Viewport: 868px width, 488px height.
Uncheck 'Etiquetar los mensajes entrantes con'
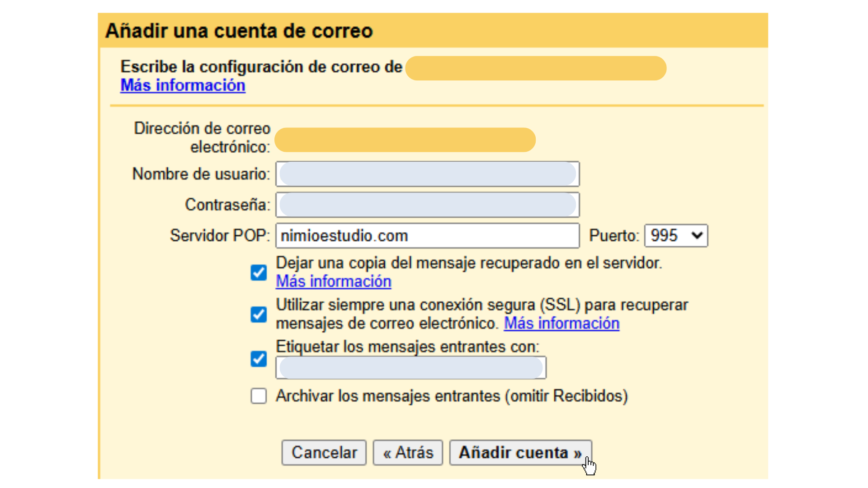[x=258, y=359]
